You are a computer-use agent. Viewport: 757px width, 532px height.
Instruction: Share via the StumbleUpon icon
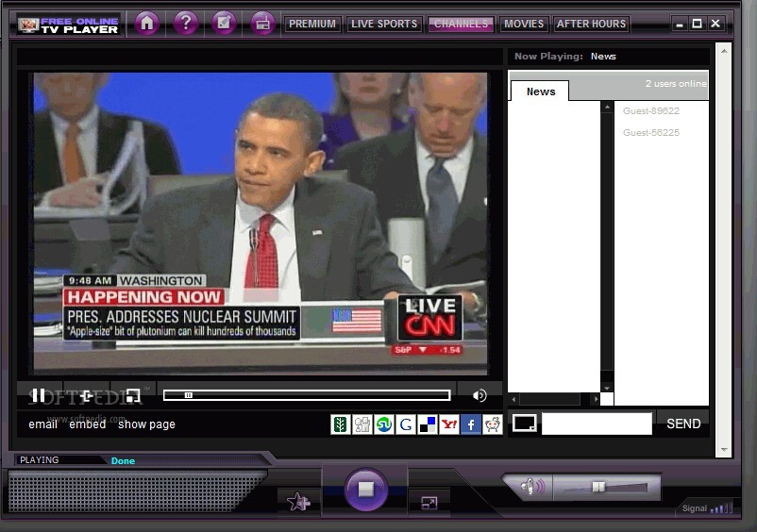coord(383,424)
